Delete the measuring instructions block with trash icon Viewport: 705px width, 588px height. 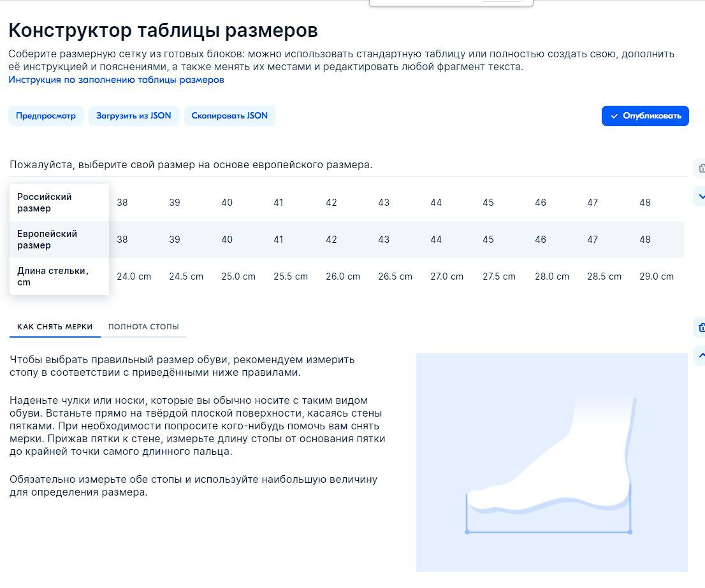click(x=701, y=327)
